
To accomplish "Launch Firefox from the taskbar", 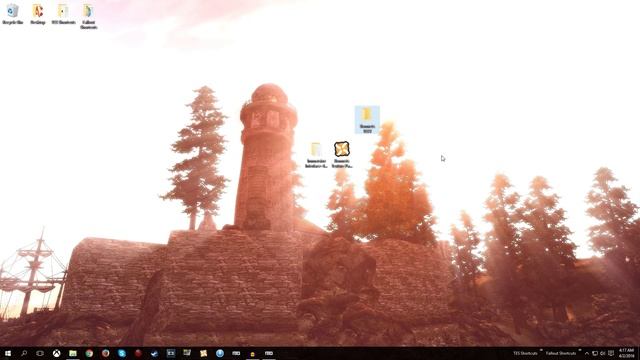I will [105, 353].
